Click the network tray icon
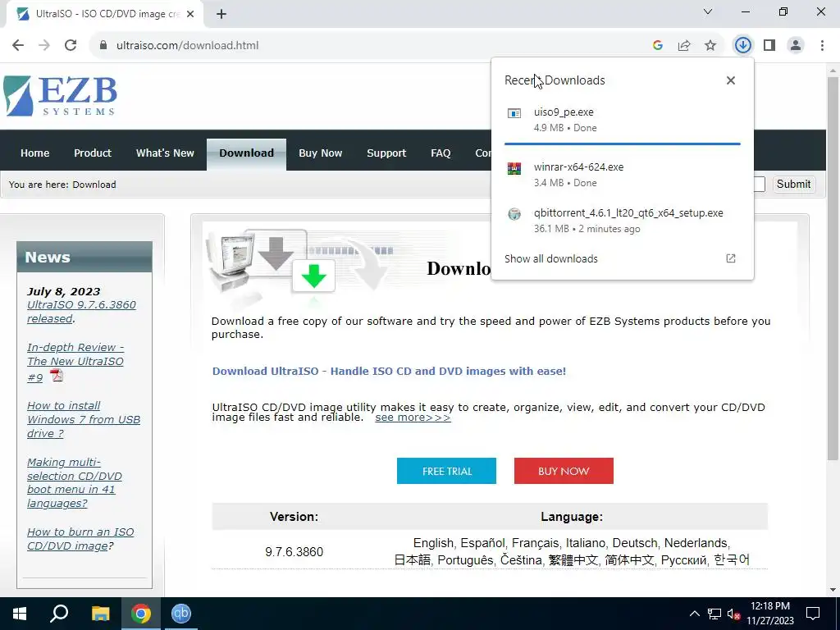 pos(714,614)
